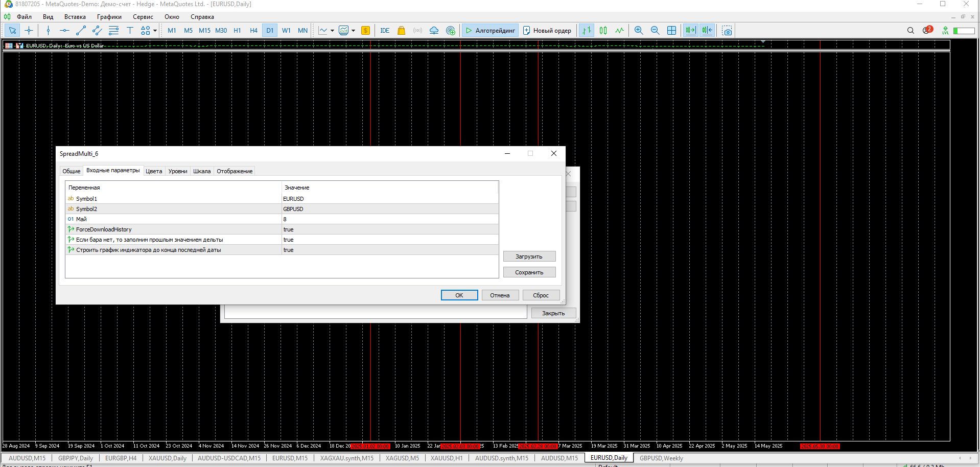Open the search magnifier in the toolbar

[x=911, y=31]
